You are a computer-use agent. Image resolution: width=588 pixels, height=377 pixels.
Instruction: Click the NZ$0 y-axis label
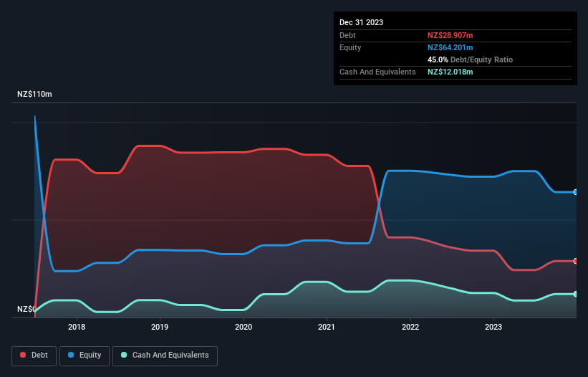[x=26, y=309]
